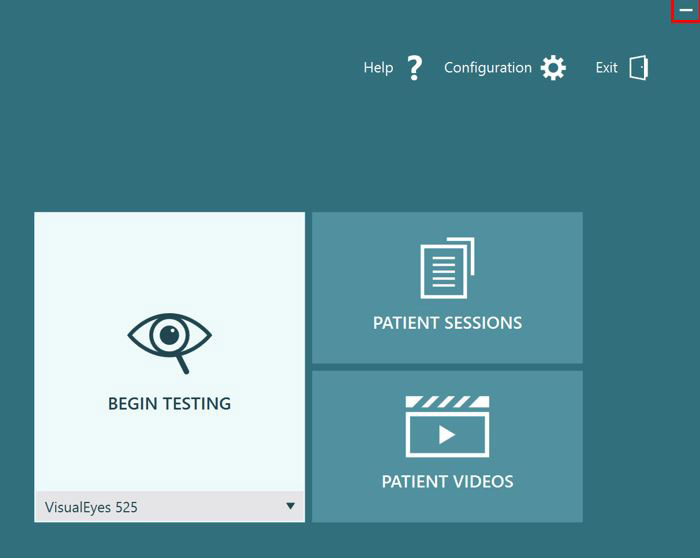Minimize the window with the dash button
Viewport: 700px width, 558px height.
pos(686,10)
